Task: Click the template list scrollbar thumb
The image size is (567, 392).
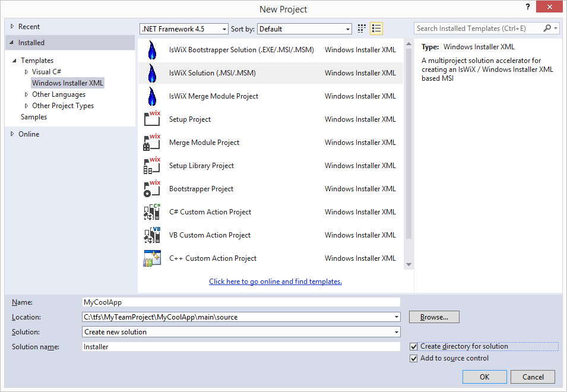Action: click(x=409, y=144)
